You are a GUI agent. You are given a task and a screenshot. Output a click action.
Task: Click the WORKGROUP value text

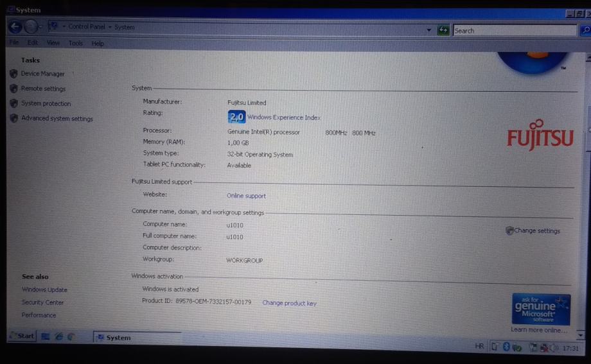coord(245,261)
